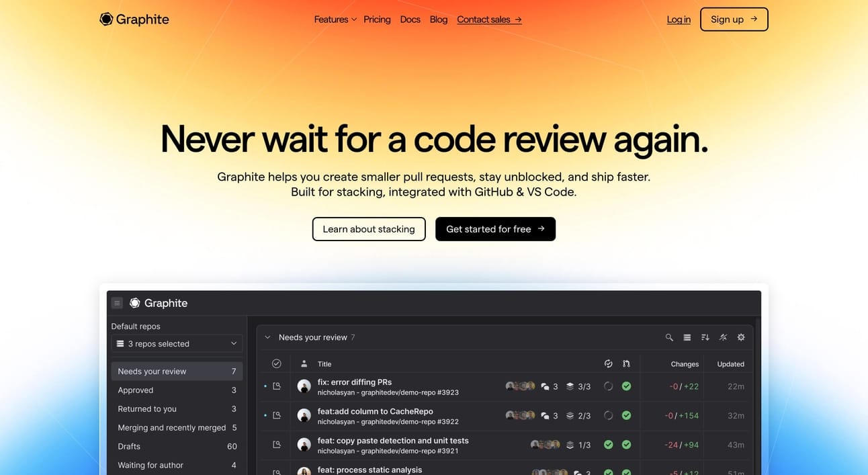
Task: Click the 22m updated time
Action: click(736, 386)
